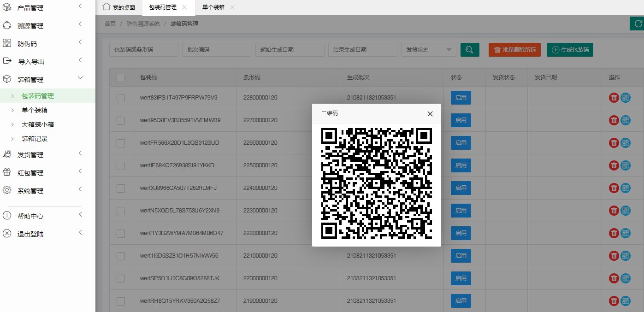644x312 pixels.
Task: Click the home icon 我的桌面 tab
Action: (x=119, y=7)
